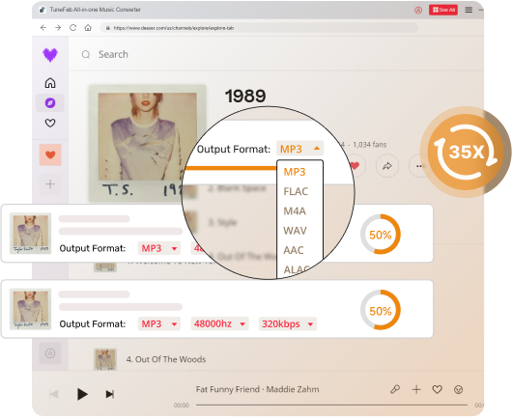The width and height of the screenshot is (512, 420).
Task: Click second conversion card 50% progress ring
Action: pos(381,310)
